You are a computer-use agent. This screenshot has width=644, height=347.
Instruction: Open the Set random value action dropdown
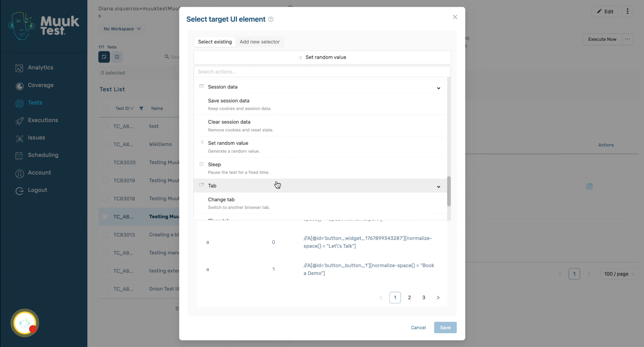pos(322,57)
